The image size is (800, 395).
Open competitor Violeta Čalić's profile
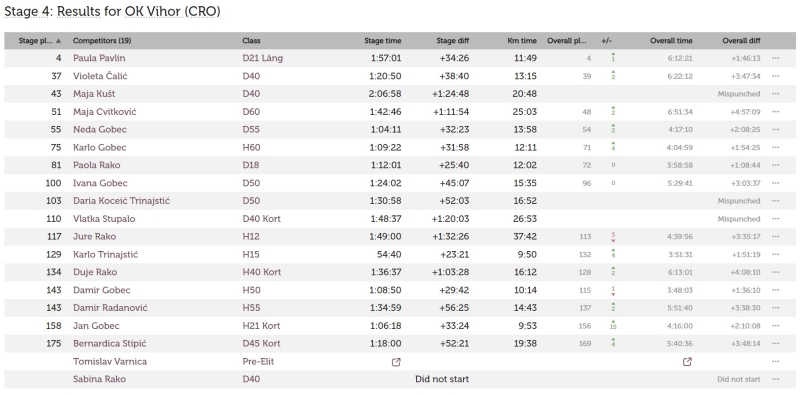pos(100,76)
